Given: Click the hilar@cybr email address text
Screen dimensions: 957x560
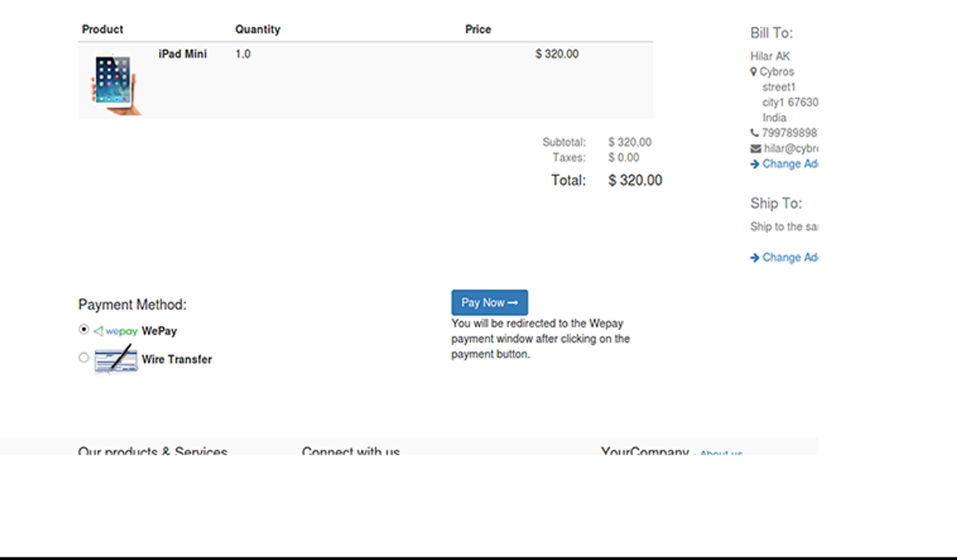Looking at the screenshot, I should pos(791,148).
